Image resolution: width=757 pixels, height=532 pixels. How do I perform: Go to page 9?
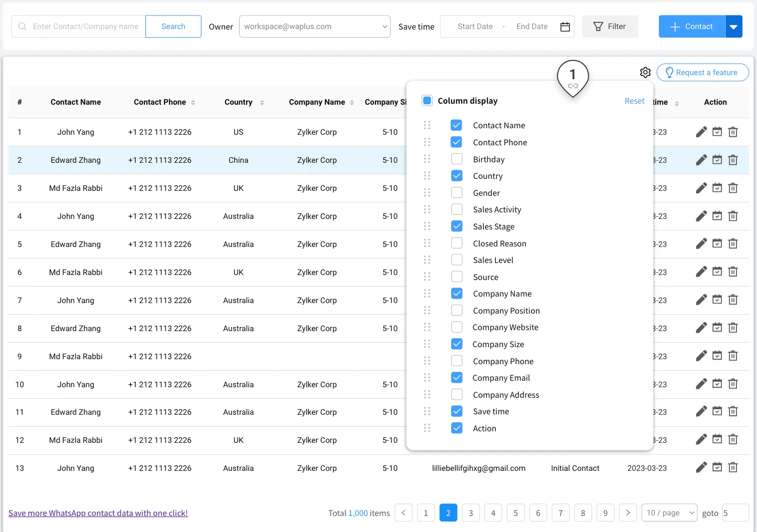[606, 512]
